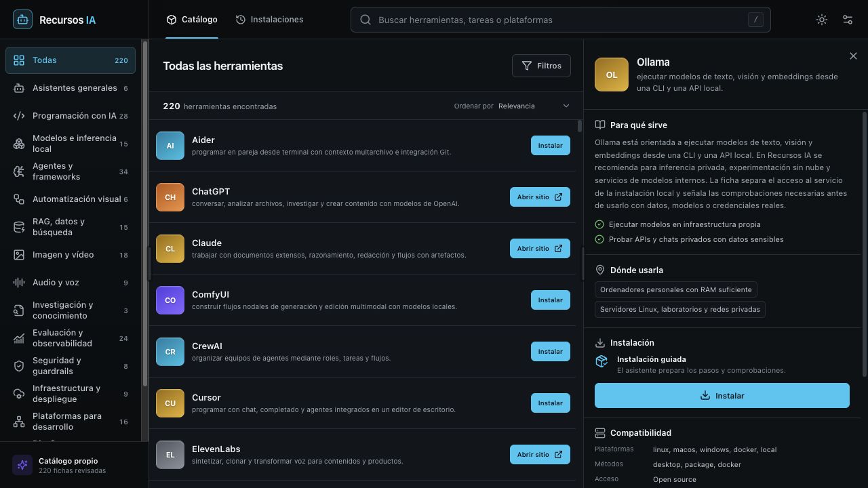Close the Ollama detail panel
The width and height of the screenshot is (868, 488).
coord(853,56)
